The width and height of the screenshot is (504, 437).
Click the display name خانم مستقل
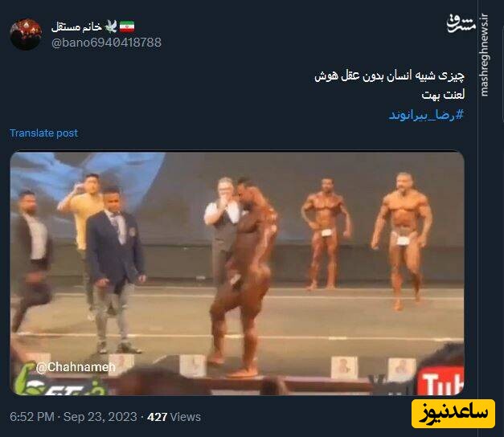(76, 27)
